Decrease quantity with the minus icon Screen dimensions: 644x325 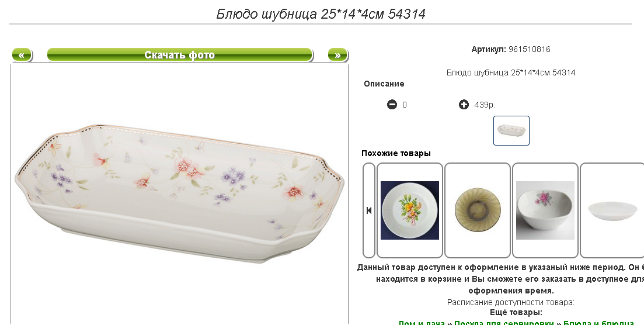(392, 105)
